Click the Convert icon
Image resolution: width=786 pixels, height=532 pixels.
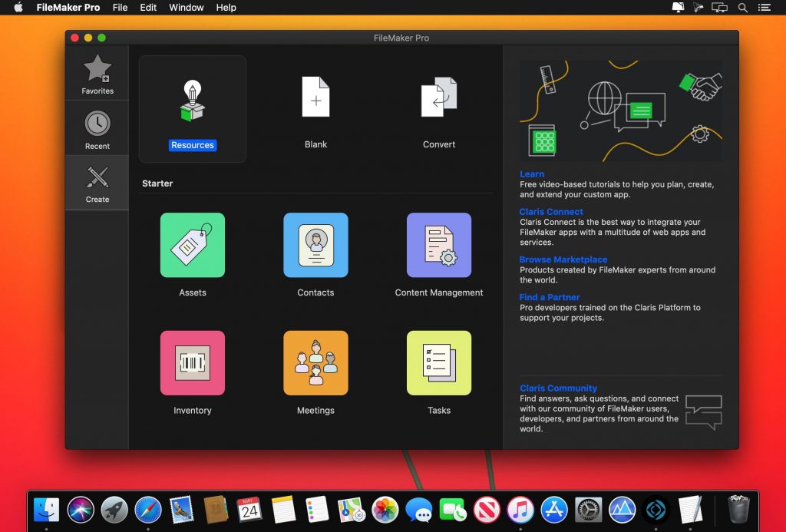coord(438,107)
